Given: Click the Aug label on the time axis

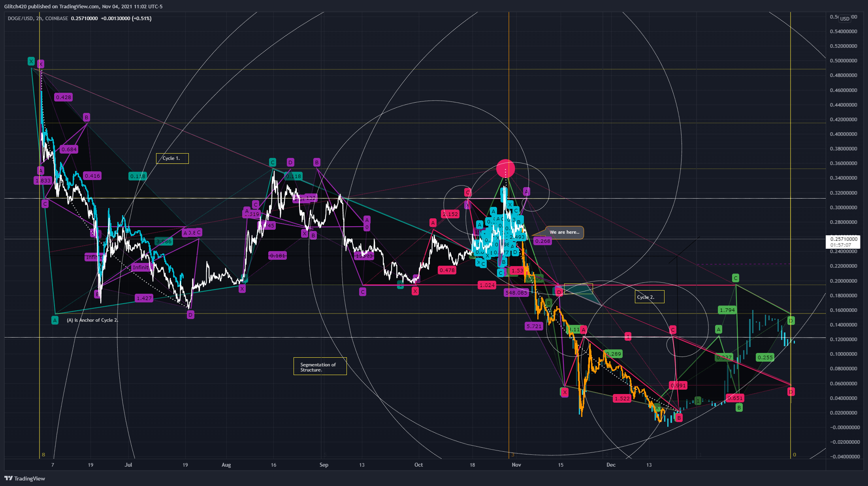Looking at the screenshot, I should pos(226,465).
